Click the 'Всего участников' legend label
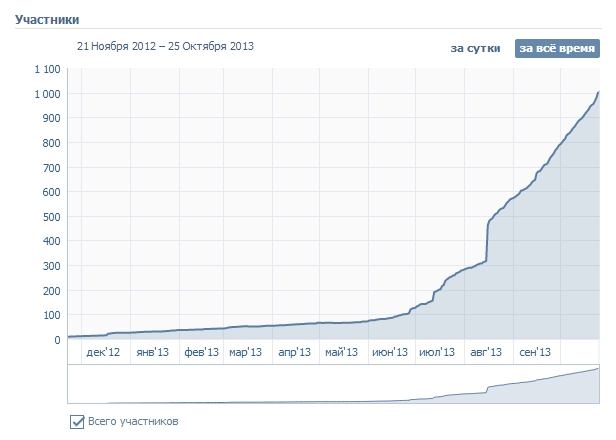This screenshot has width=616, height=440. [x=133, y=421]
